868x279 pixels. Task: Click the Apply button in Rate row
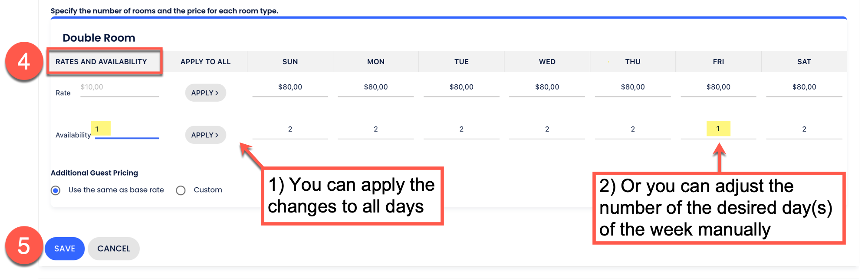(x=205, y=93)
